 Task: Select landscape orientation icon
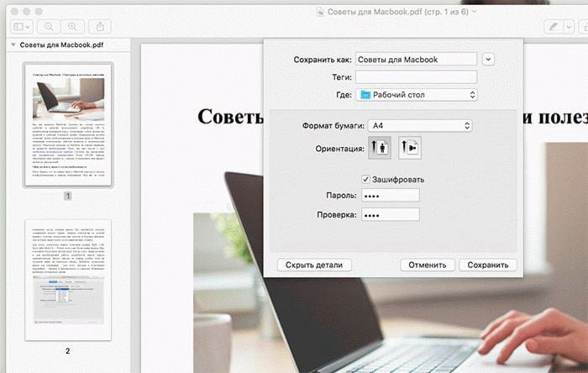[410, 148]
